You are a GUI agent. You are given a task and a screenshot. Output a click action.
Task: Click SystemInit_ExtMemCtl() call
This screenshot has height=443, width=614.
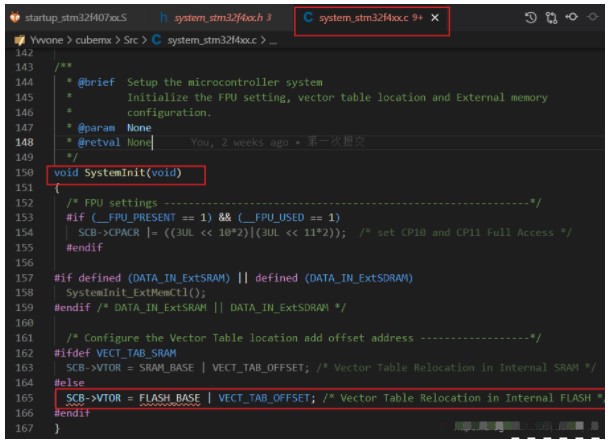(136, 293)
